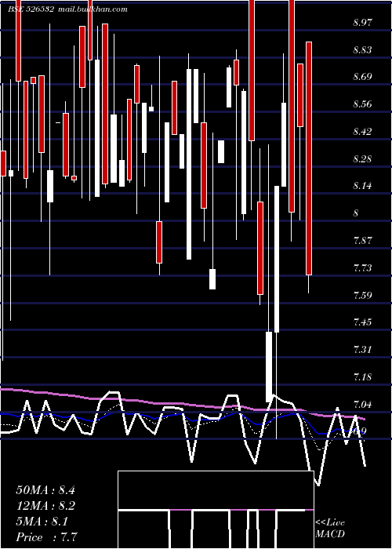This screenshot has width=392, height=549.
Task: Select the 8.42 price axis label
Action: coord(362,132)
